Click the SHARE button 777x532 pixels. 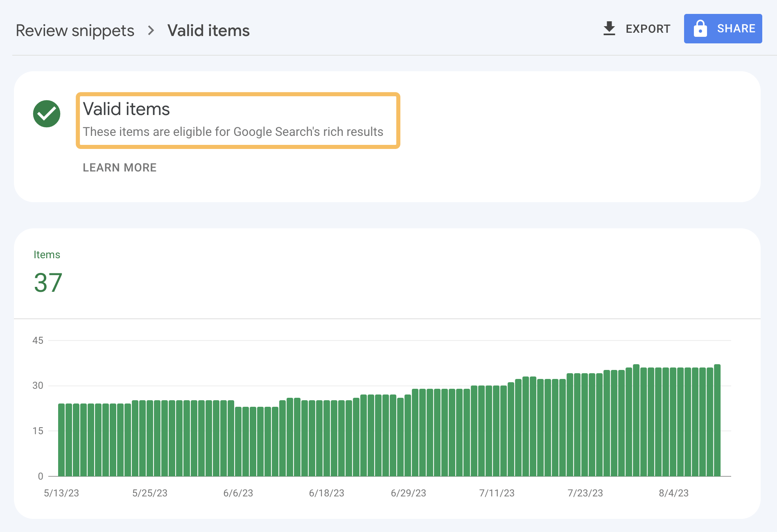pyautogui.click(x=723, y=28)
